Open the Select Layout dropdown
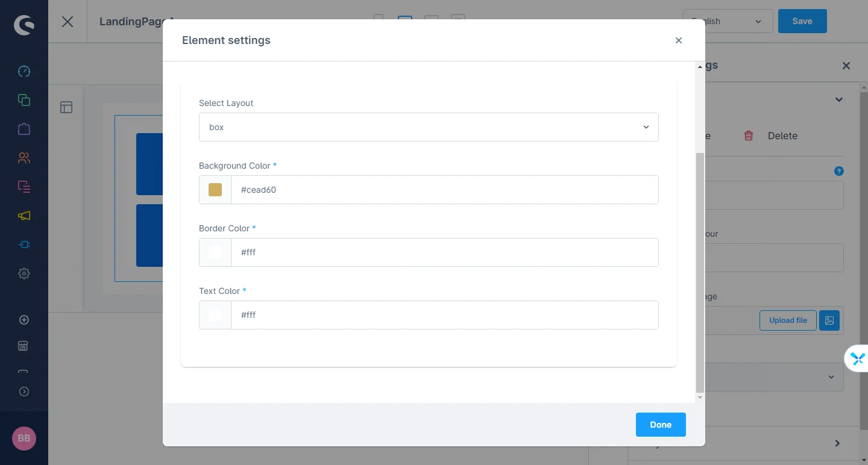This screenshot has width=868, height=465. (x=429, y=127)
